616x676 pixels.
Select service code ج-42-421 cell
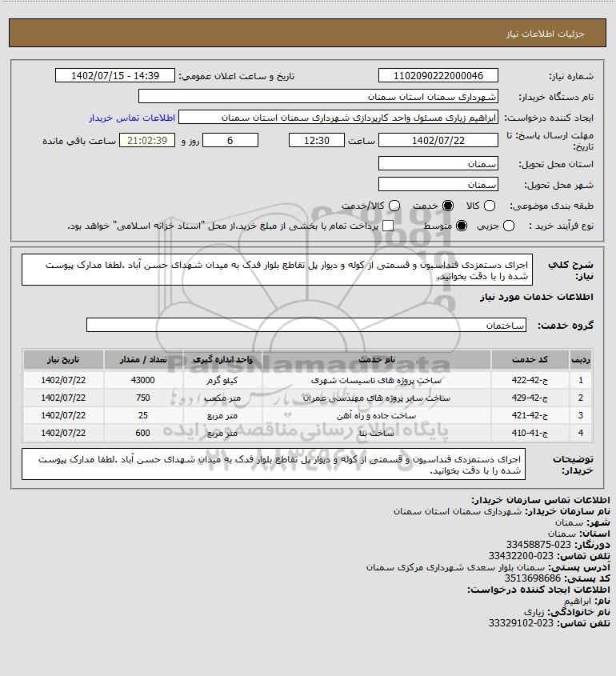pos(530,416)
